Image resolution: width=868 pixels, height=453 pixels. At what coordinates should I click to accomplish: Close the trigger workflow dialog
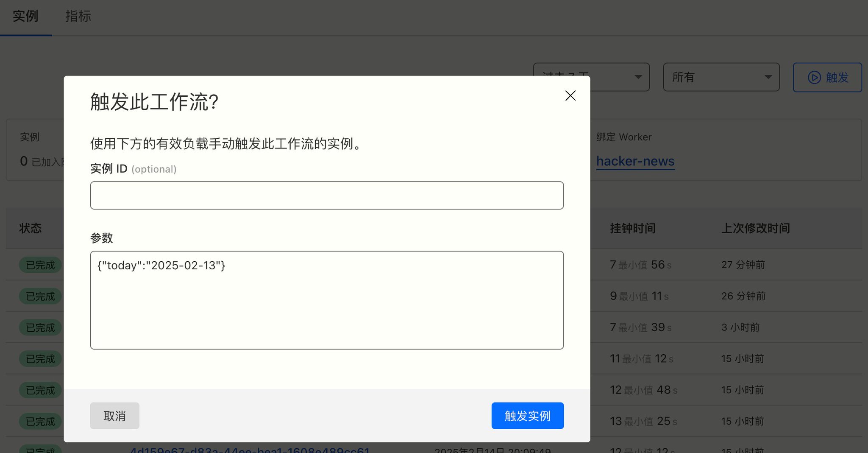coord(570,96)
